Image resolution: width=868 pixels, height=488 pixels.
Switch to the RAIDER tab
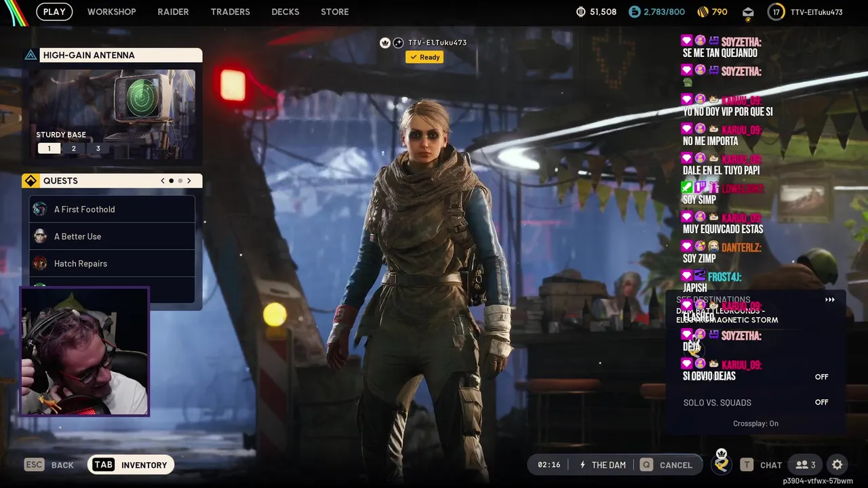[173, 12]
